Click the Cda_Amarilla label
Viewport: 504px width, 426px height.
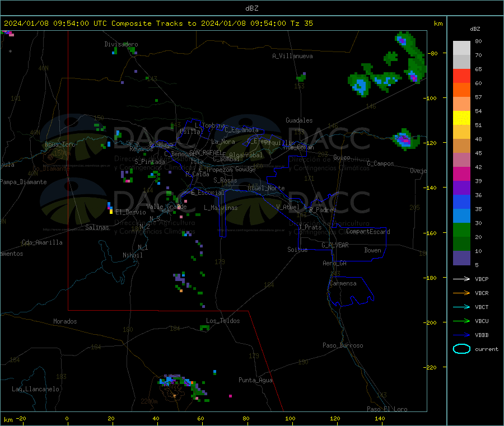42,242
